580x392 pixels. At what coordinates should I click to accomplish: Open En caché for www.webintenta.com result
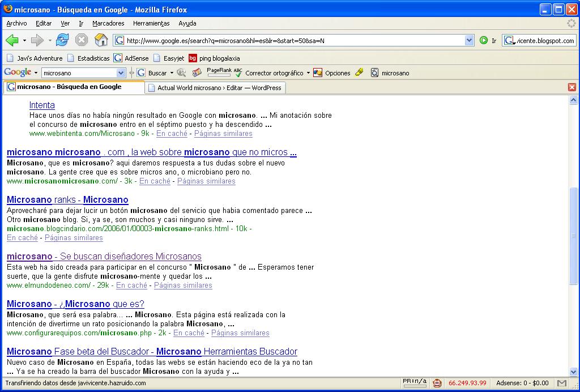pyautogui.click(x=172, y=134)
